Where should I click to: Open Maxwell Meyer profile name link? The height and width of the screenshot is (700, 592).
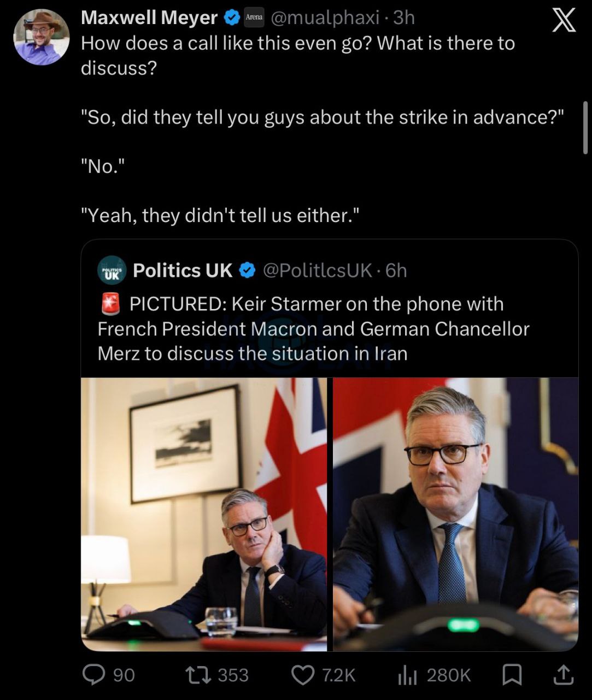(x=149, y=18)
